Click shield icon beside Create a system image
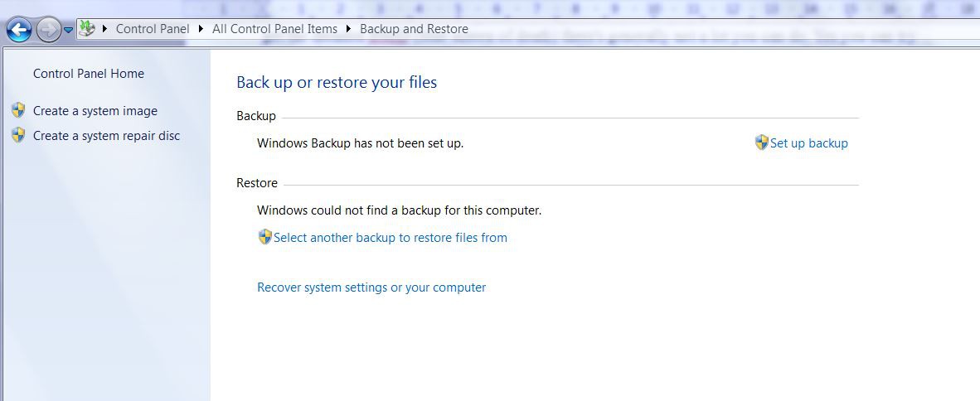The height and width of the screenshot is (401, 980). 18,110
